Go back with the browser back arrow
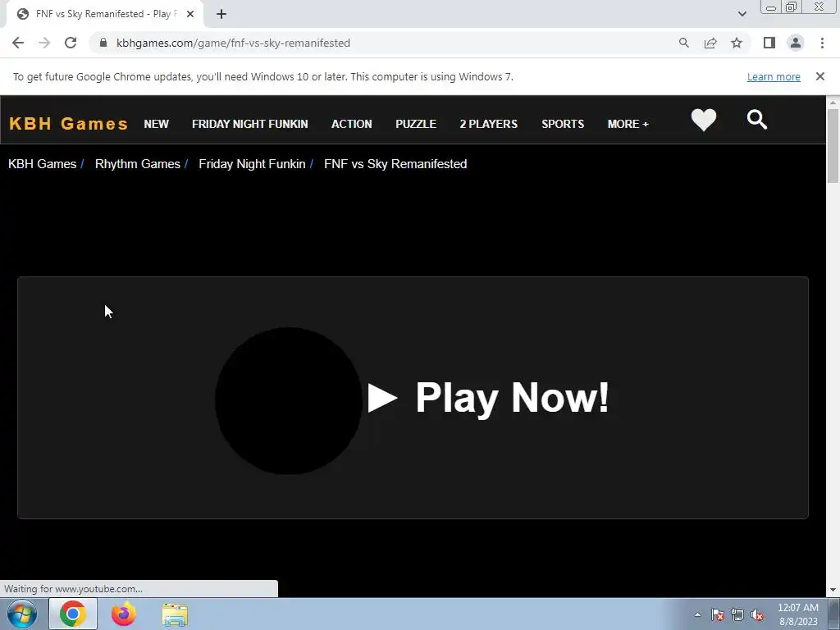The width and height of the screenshot is (840, 630). click(18, 43)
